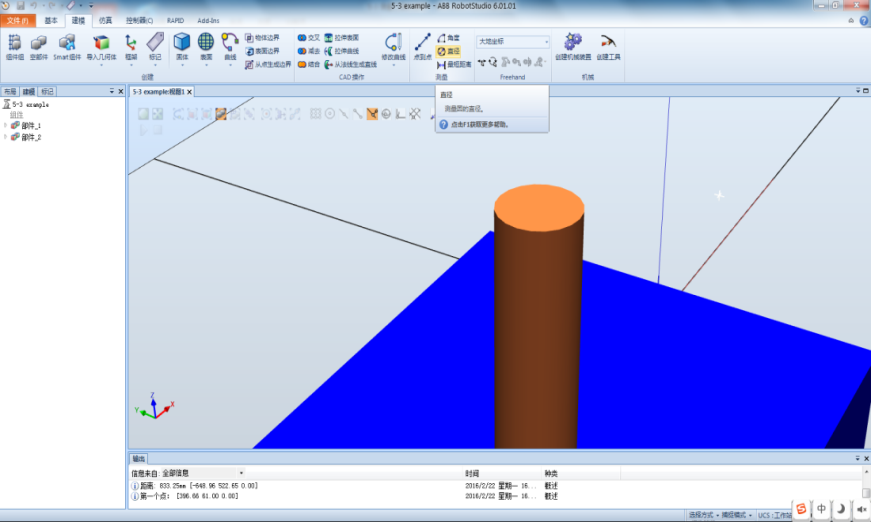Screen dimensions: 871x522
Task: Click the 框架 frame tool
Action: click(131, 47)
